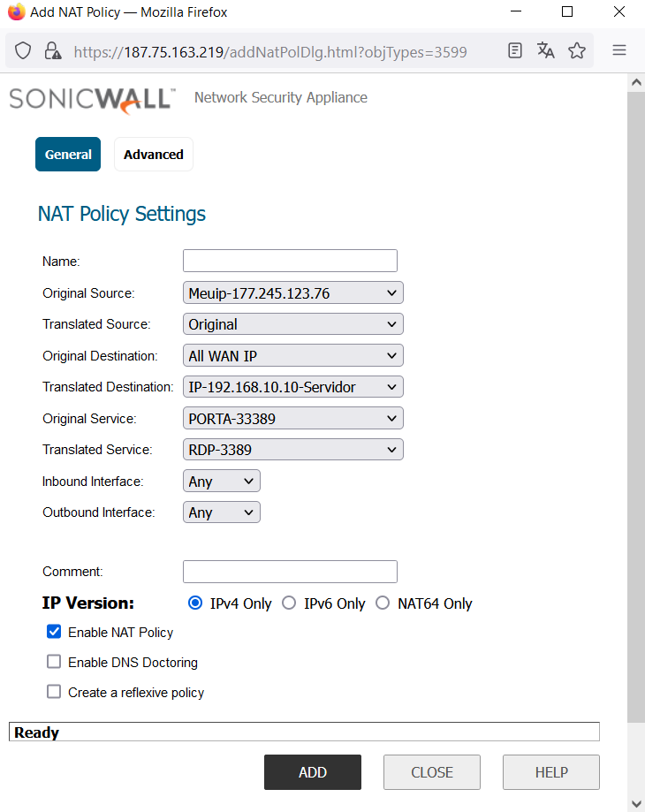Click the HELP button

click(550, 772)
